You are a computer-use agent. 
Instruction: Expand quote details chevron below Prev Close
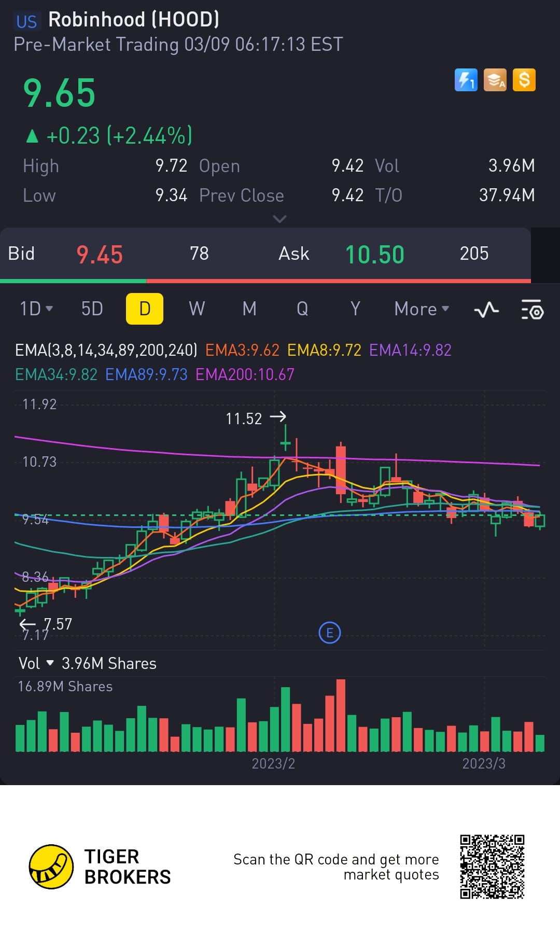tap(279, 219)
